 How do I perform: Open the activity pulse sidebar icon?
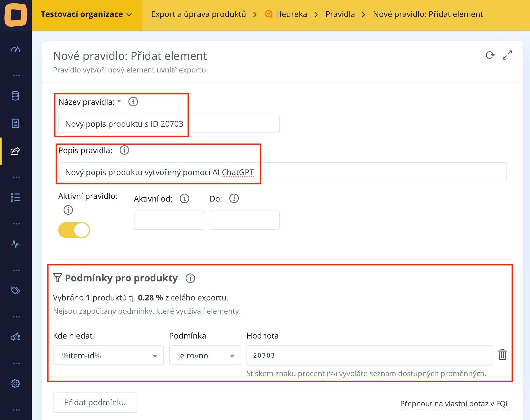15,244
